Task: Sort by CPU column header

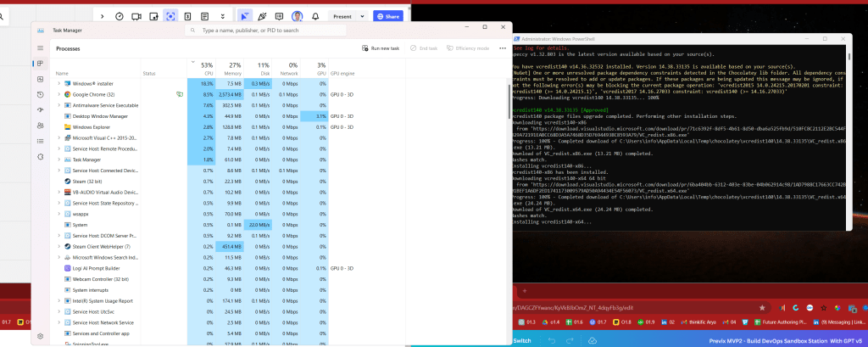Action: point(202,68)
